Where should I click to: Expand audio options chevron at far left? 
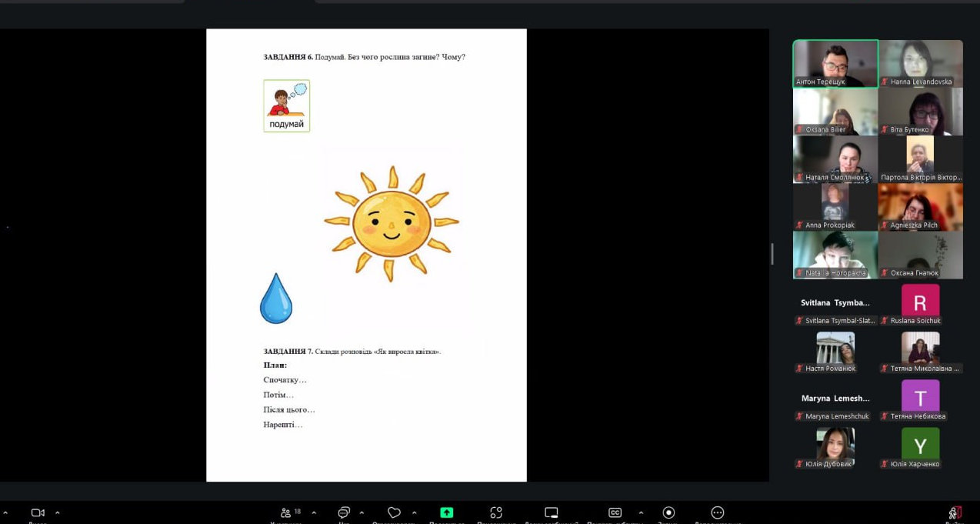5,512
